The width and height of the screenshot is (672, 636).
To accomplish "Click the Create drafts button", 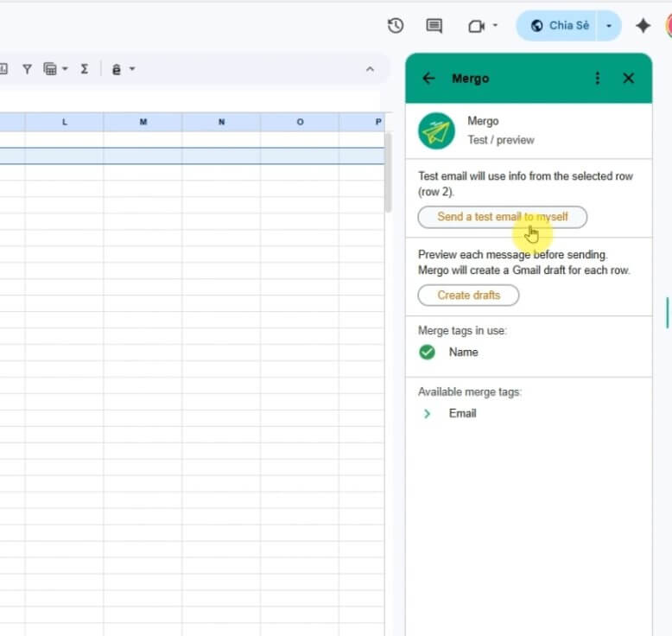I will coord(468,295).
